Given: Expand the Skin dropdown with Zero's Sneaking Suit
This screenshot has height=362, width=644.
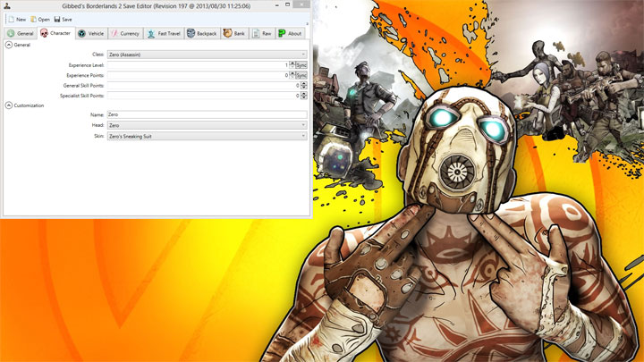Looking at the screenshot, I should click(x=208, y=136).
